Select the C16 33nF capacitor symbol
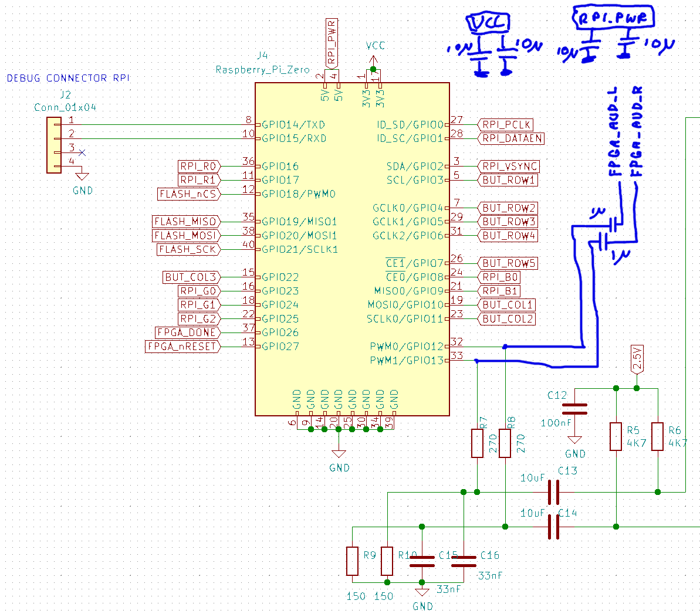700x614 pixels. (x=464, y=561)
